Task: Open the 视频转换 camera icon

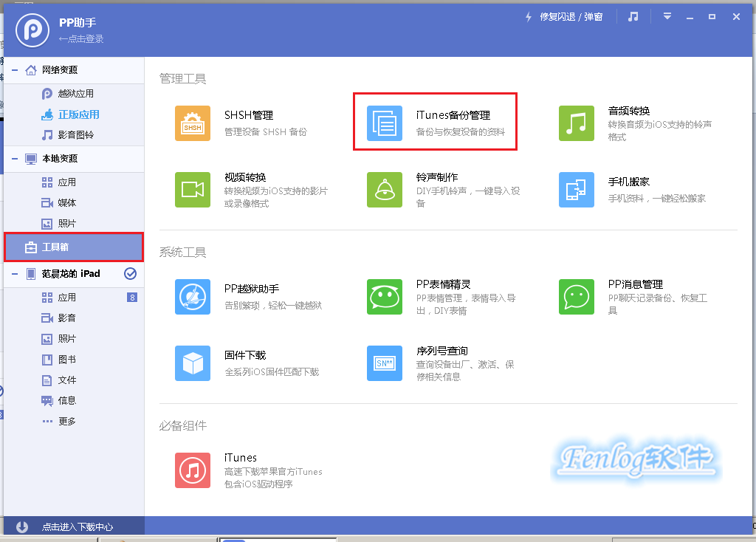Action: (x=193, y=190)
